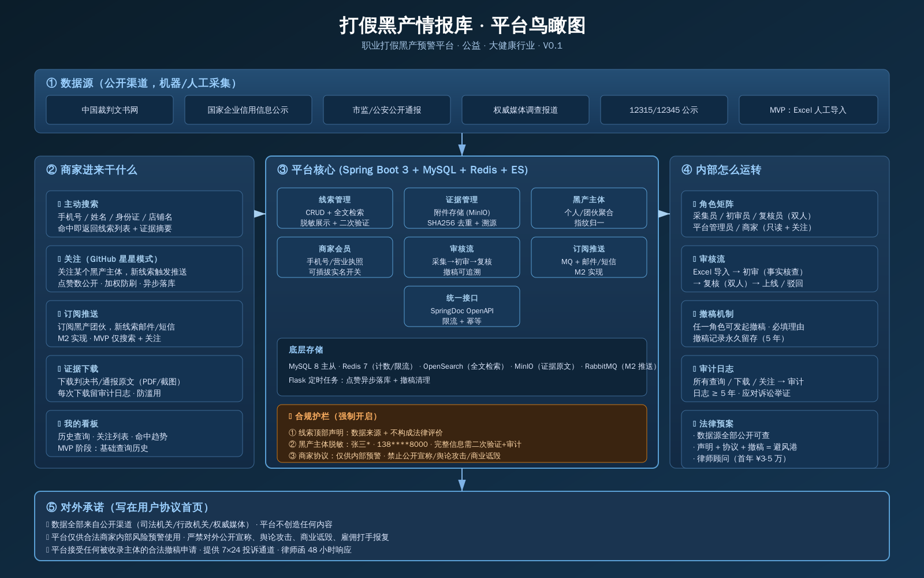Select the 国家企业信用信息公示 source box
This screenshot has height=578, width=924.
pos(248,110)
